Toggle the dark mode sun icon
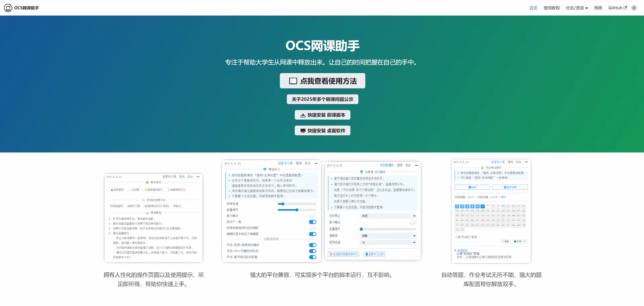This screenshot has width=644, height=306. coord(634,8)
